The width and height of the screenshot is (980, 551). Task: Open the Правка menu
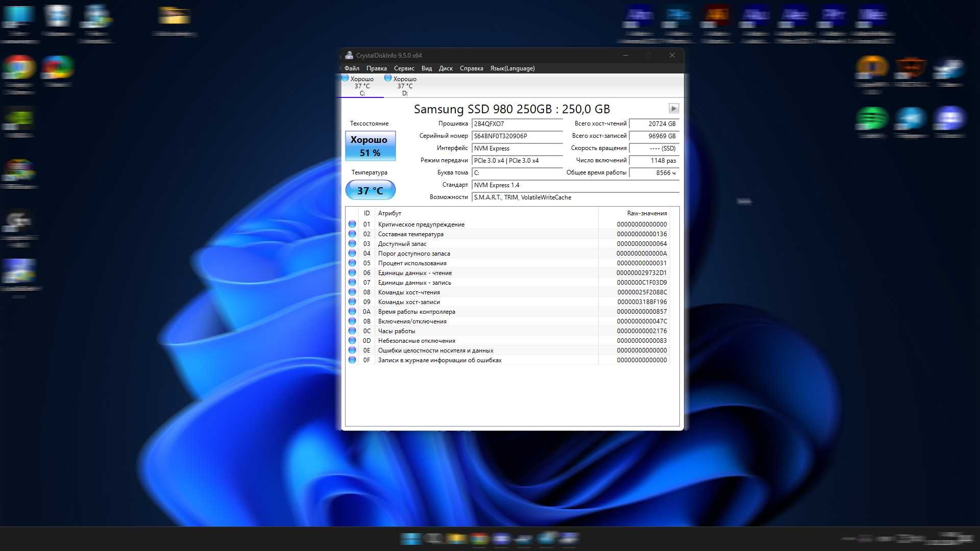pos(376,68)
